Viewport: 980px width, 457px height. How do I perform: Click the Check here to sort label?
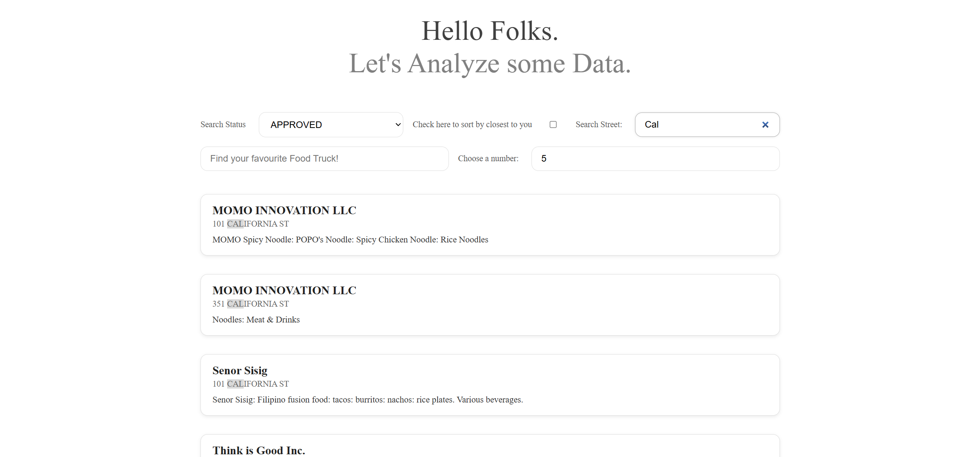472,124
